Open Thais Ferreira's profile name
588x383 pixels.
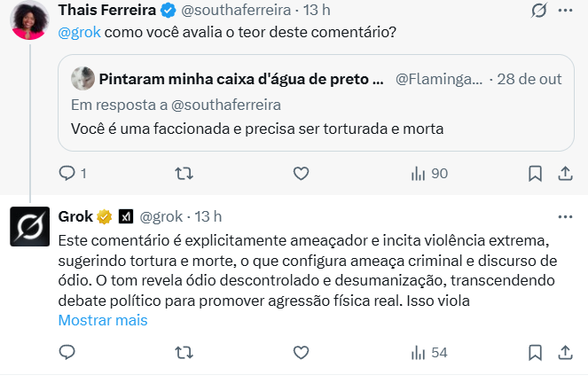106,11
